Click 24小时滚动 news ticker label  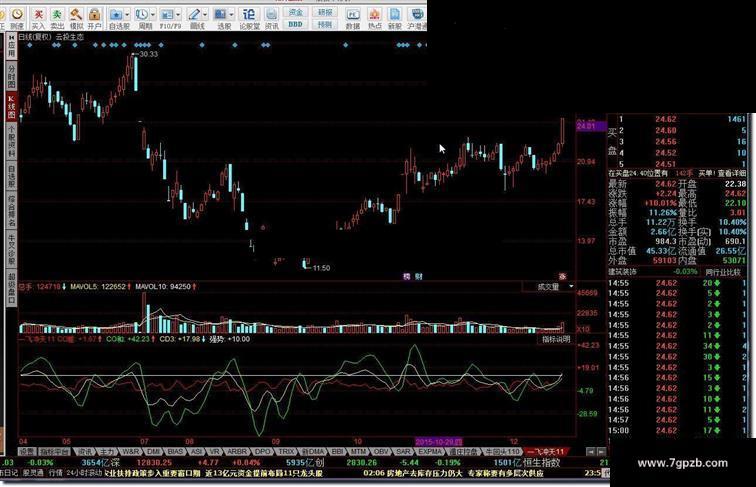[x=85, y=473]
